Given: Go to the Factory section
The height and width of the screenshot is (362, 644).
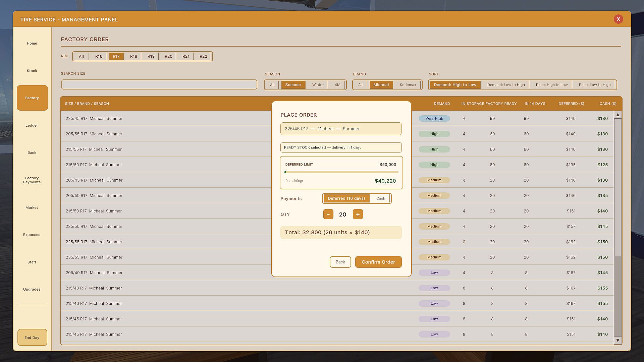Looking at the screenshot, I should point(32,98).
